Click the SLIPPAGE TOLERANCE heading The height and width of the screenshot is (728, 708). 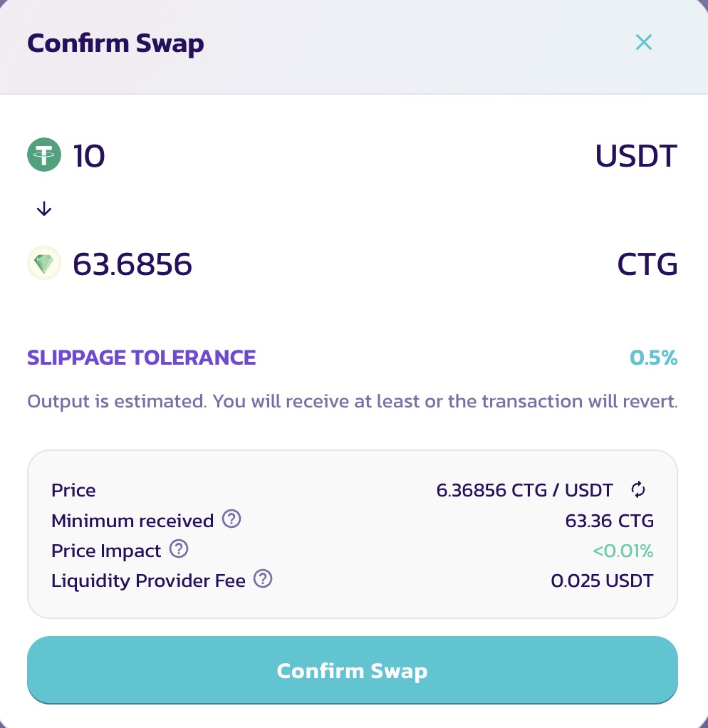(x=141, y=358)
